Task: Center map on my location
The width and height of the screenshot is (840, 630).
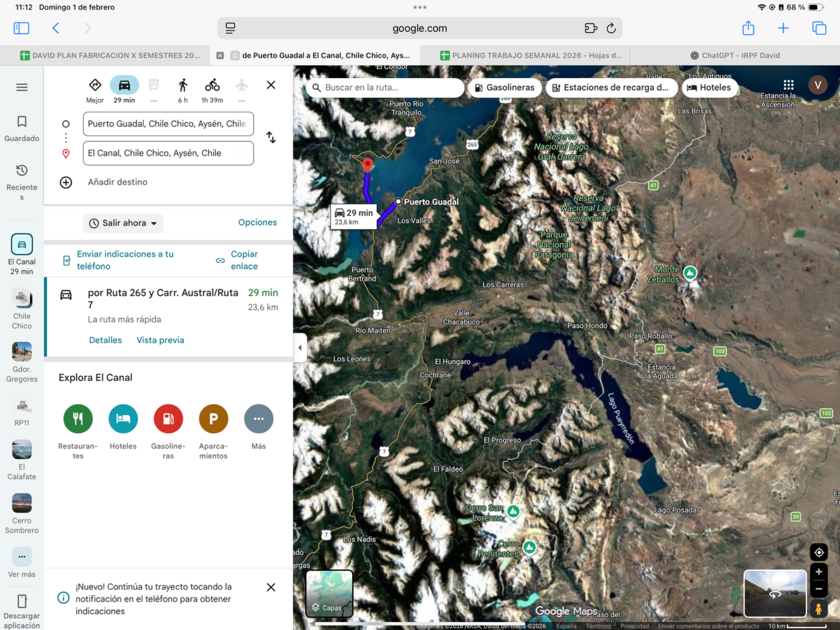Action: click(819, 552)
